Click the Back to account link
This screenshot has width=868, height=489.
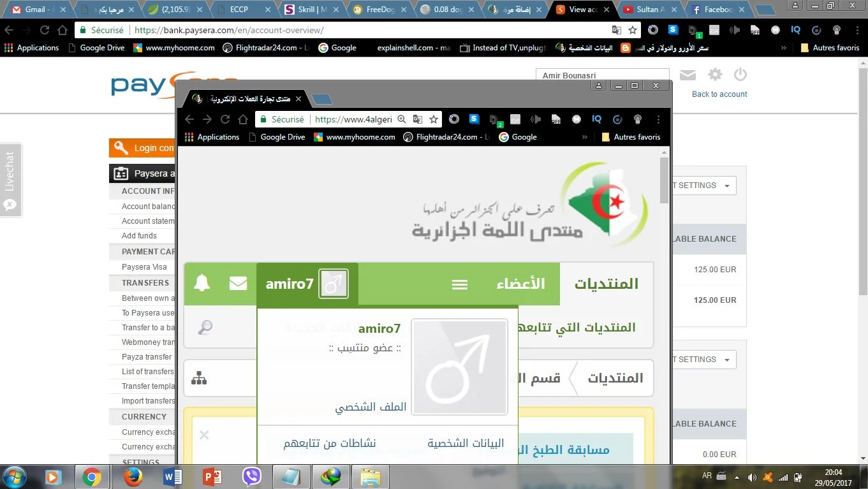pos(719,94)
